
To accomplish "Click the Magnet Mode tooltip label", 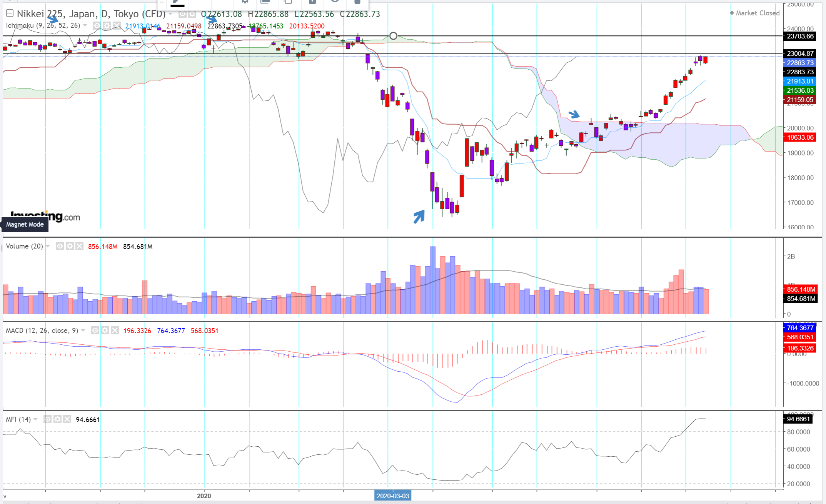I will (x=25, y=224).
